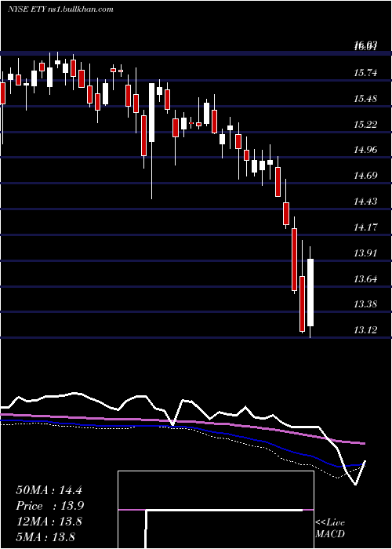Click the <<Live MACD label

tap(330, 528)
